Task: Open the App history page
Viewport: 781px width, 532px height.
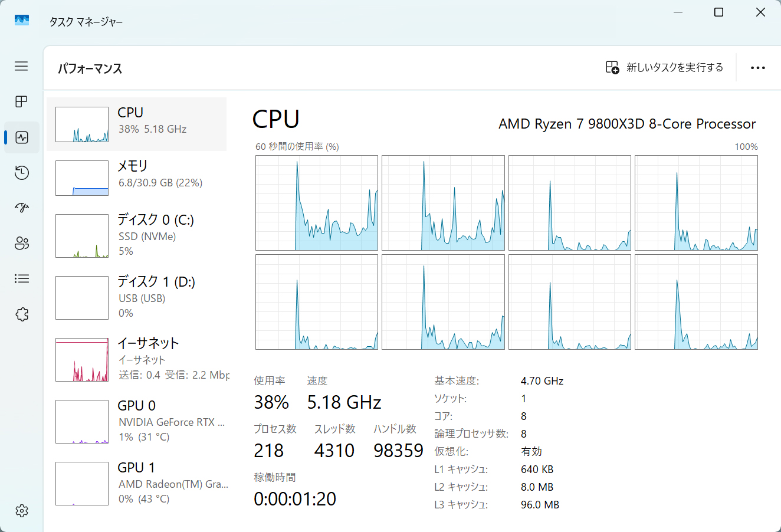Action: pos(22,173)
